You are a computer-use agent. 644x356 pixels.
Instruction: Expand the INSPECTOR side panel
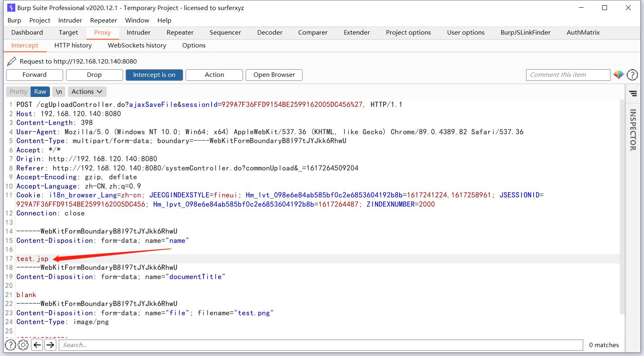coord(633,130)
